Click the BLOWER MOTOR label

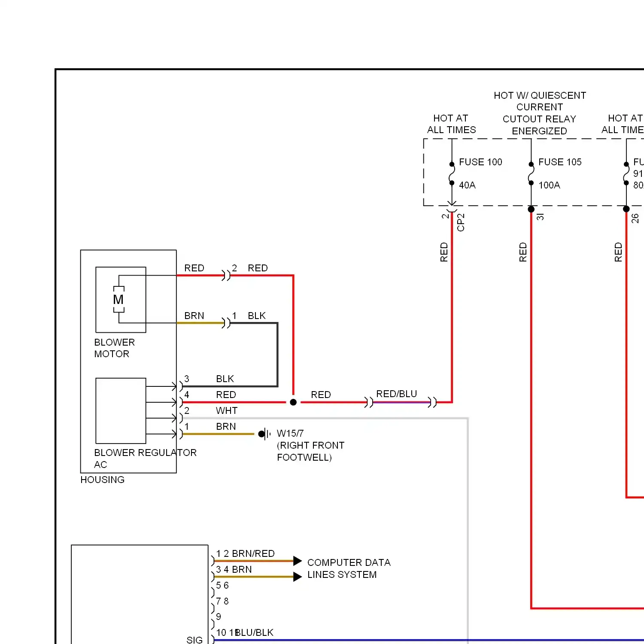114,348
